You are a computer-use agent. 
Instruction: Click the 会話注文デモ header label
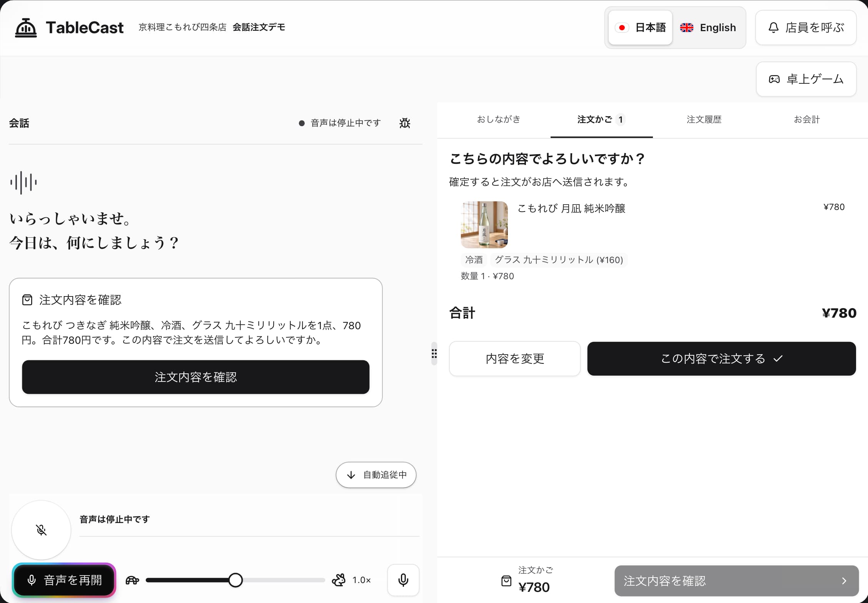(259, 27)
